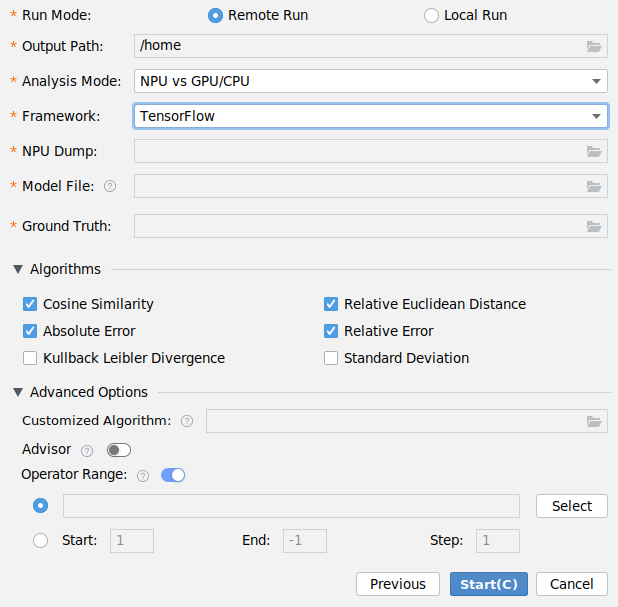Show help for Advisor option
Viewport: 618px width, 607px height.
point(87,450)
